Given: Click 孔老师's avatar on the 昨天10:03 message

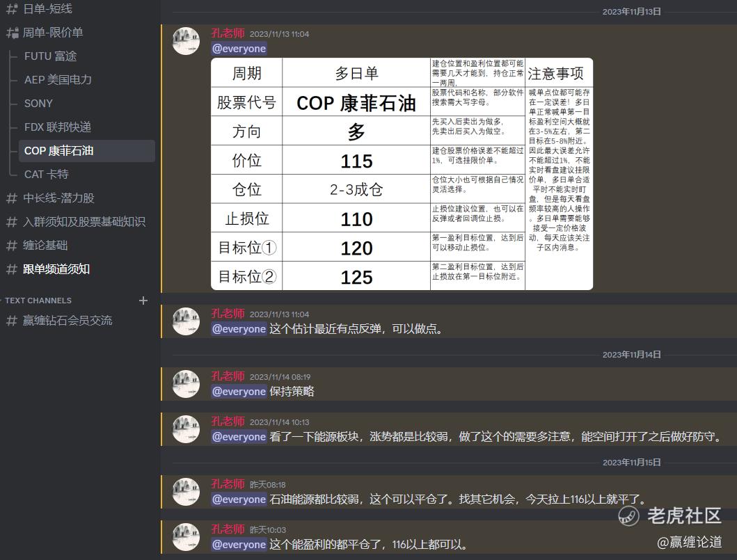Looking at the screenshot, I should click(186, 537).
